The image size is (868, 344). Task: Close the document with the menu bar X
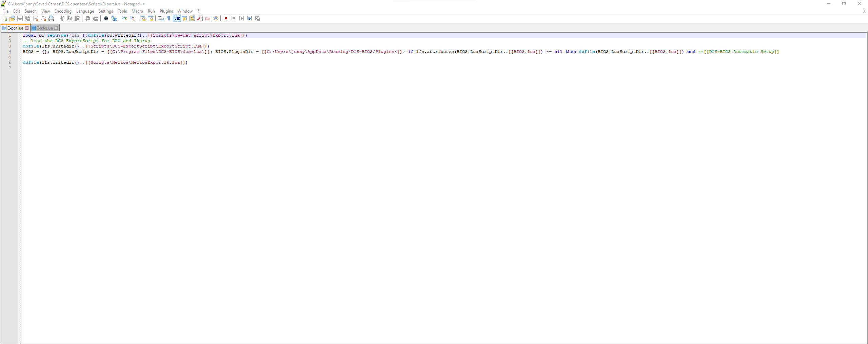[x=864, y=11]
